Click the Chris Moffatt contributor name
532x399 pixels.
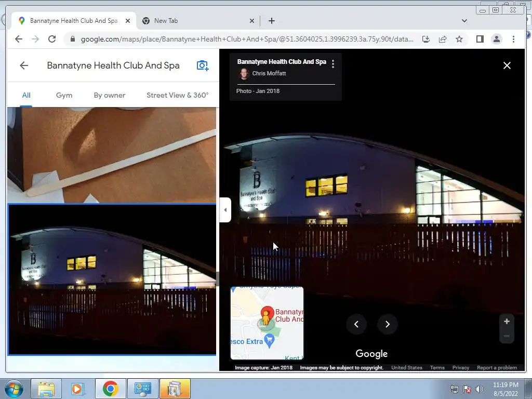click(x=269, y=73)
